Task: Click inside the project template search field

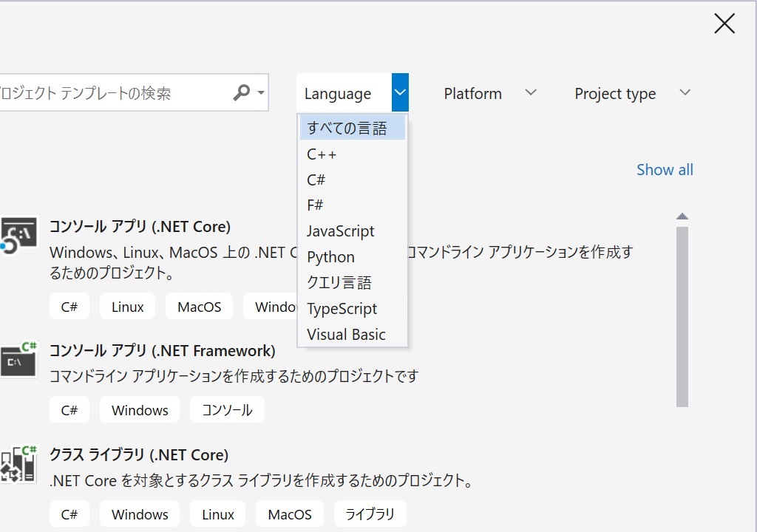Action: [x=111, y=92]
